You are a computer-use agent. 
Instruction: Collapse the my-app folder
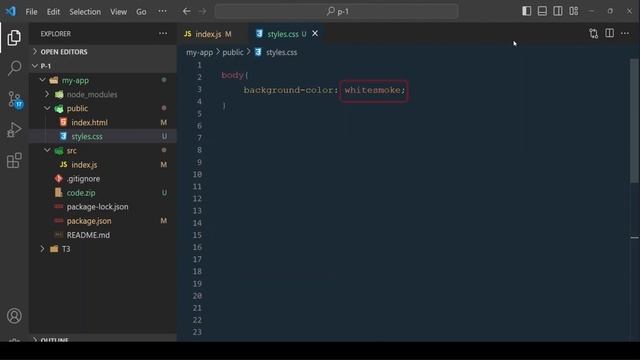click(x=103, y=80)
